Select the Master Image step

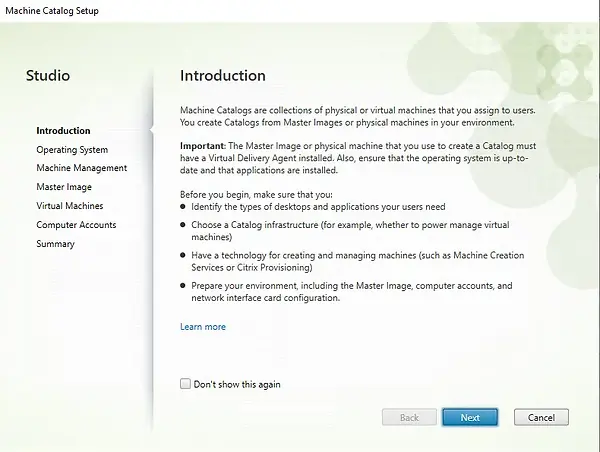64,187
